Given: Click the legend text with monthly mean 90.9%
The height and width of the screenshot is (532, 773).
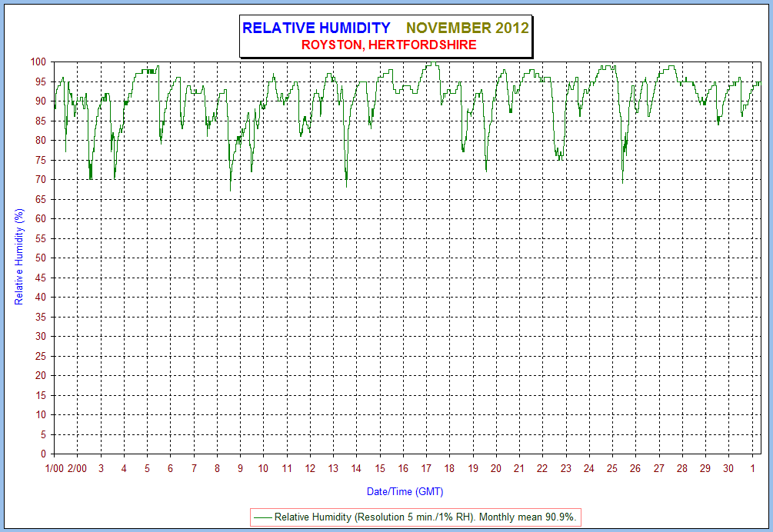Looking at the screenshot, I should point(425,517).
